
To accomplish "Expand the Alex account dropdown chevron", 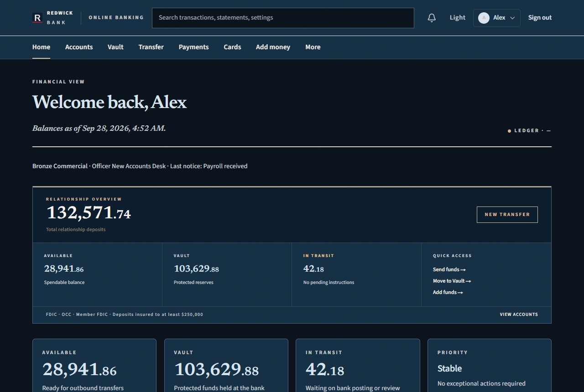I will click(x=512, y=18).
